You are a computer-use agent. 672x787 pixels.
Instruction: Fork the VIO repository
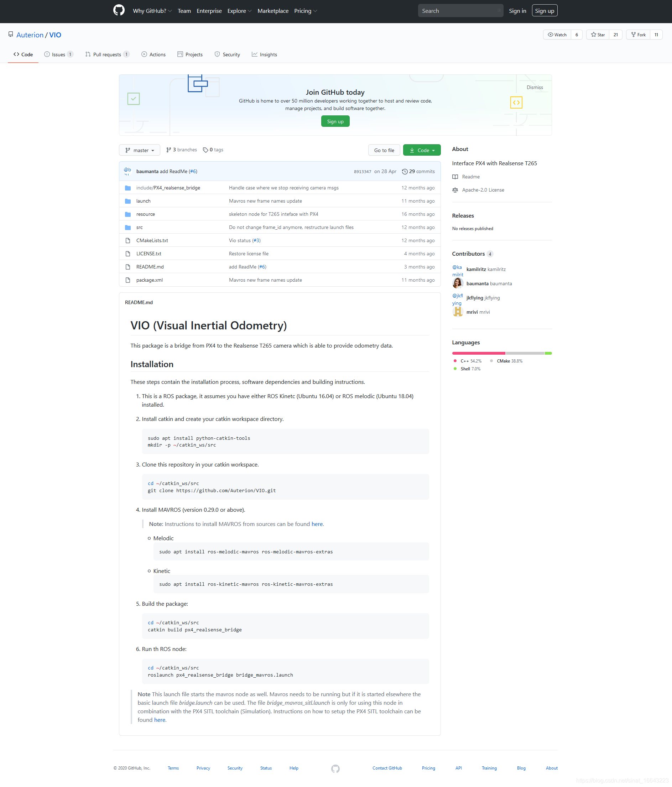click(638, 35)
